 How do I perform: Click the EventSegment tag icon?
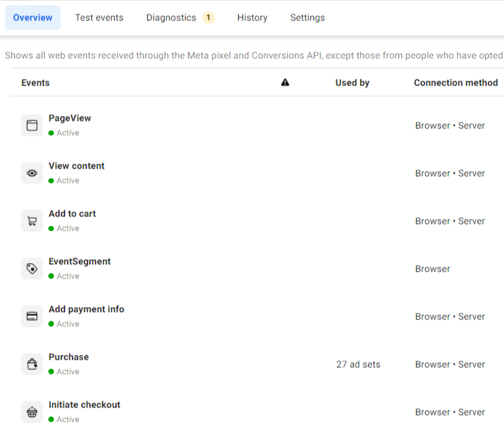coord(32,269)
